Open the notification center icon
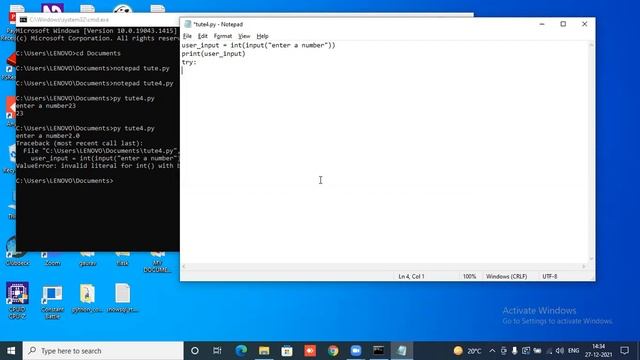Screen dimensions: 640x360 [624, 351]
